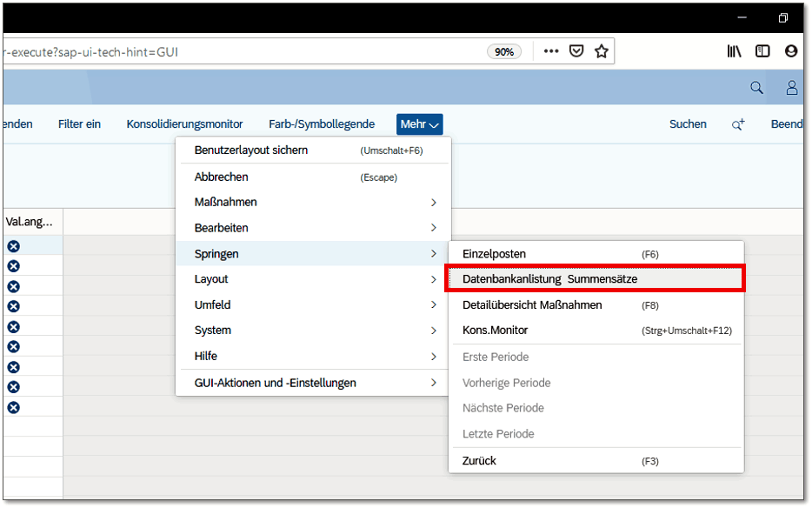Click the Farb-/Symbollegende button
The height and width of the screenshot is (508, 812).
[322, 124]
